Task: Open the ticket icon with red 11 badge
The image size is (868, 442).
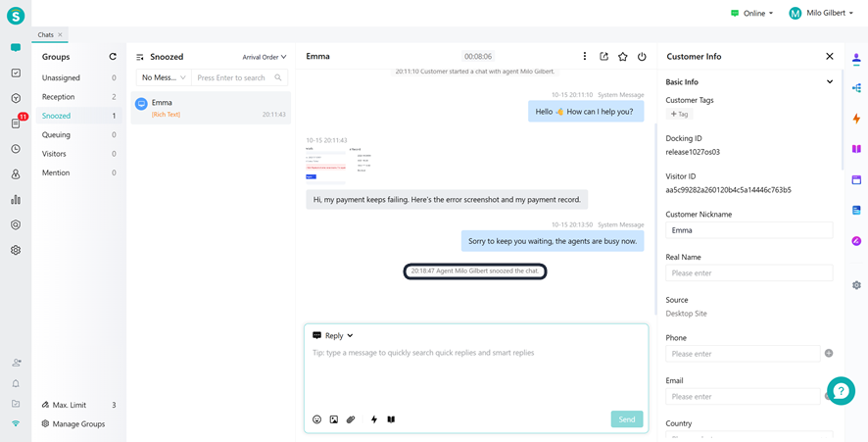Action: point(16,123)
